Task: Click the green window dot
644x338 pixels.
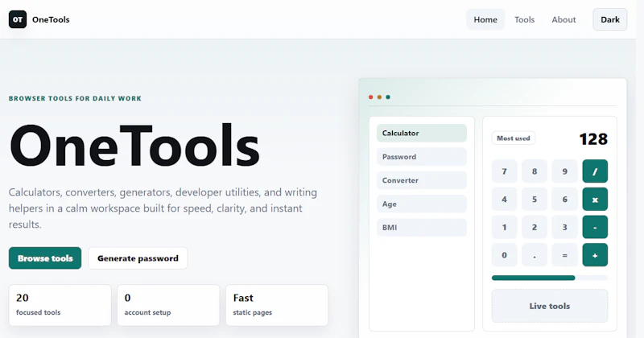Action: click(388, 97)
